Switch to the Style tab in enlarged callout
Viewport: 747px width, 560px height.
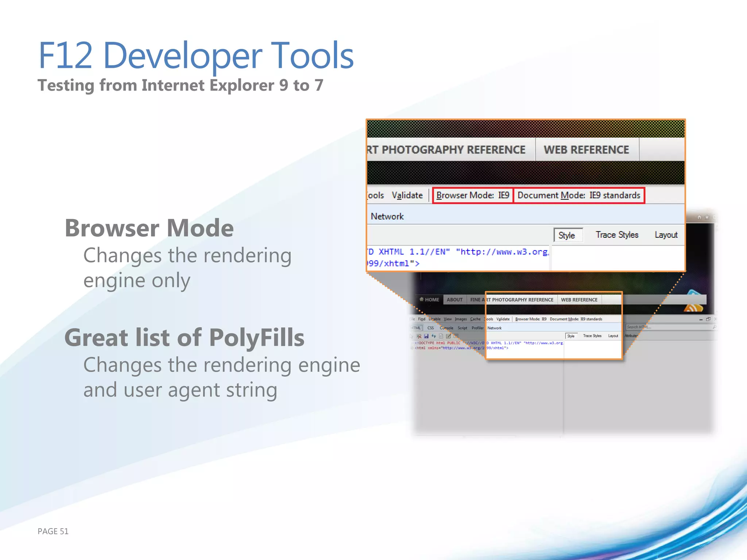coord(566,235)
